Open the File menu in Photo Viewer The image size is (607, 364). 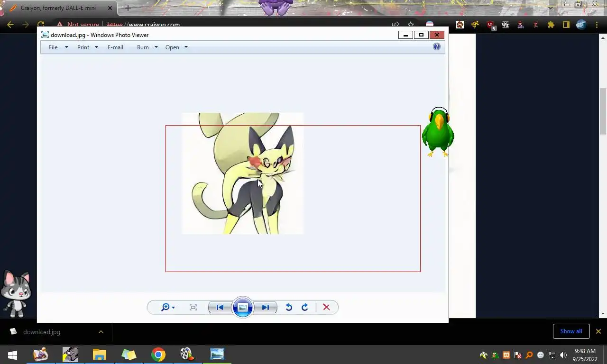tap(53, 47)
